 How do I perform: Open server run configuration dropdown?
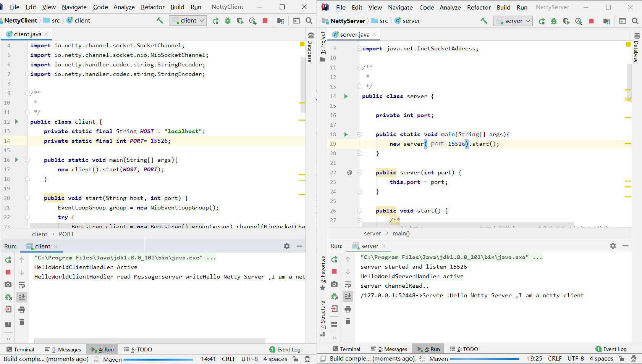click(x=513, y=21)
